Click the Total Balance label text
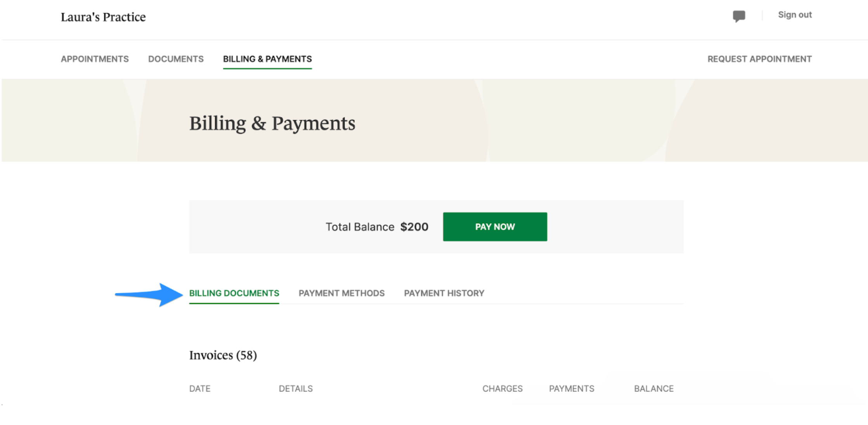 pos(360,227)
